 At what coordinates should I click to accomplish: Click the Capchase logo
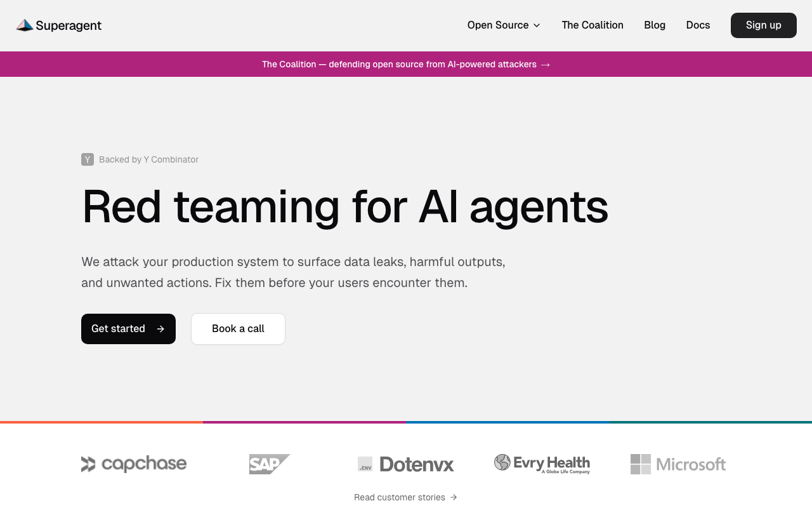[134, 464]
